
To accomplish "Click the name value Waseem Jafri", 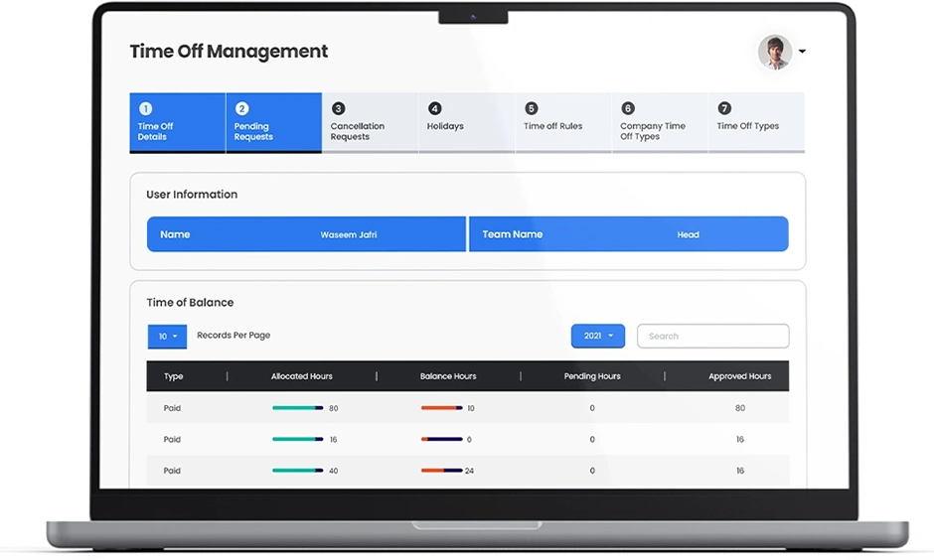I will (349, 234).
